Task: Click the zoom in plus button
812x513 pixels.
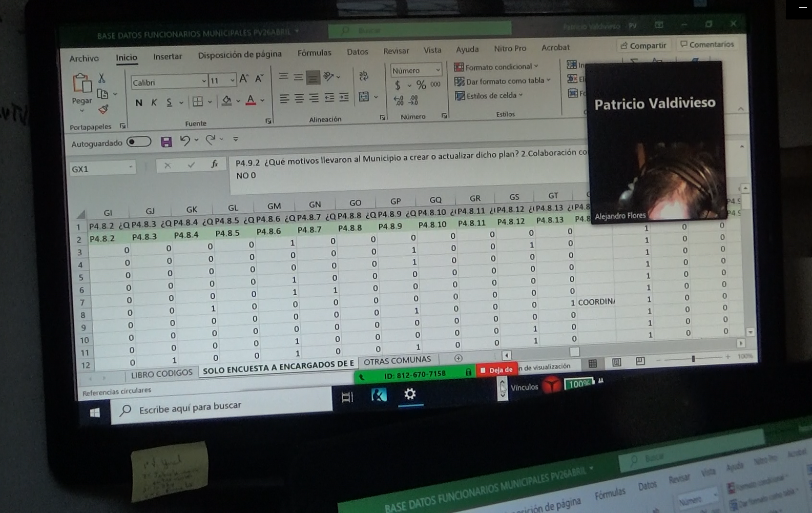Action: [727, 357]
